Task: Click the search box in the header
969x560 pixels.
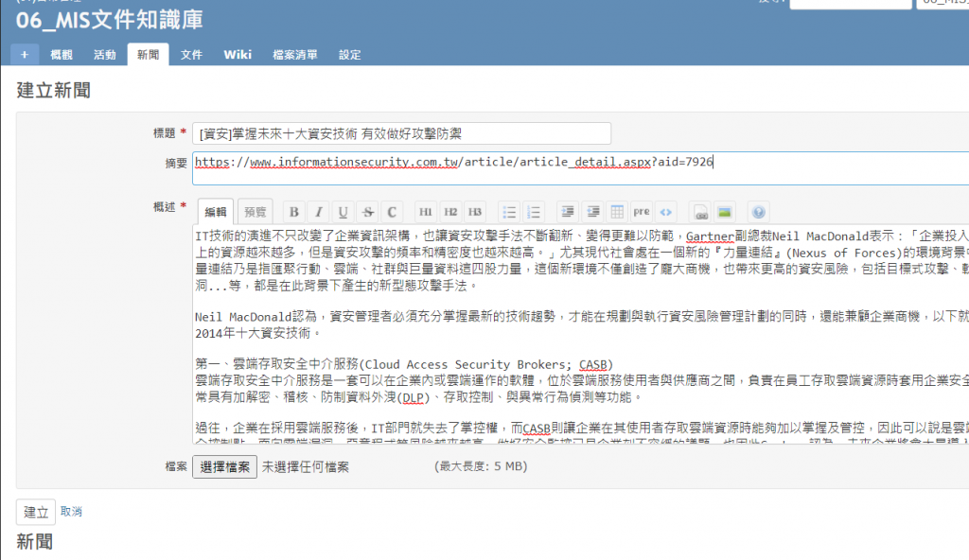Action: point(851,4)
